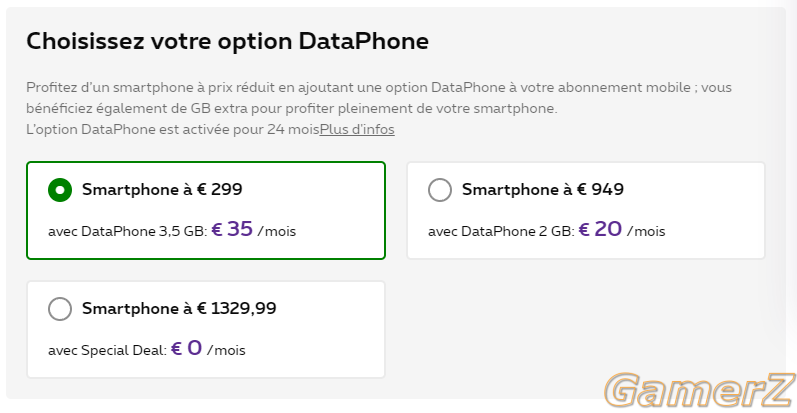
Task: Click the € 35 /mois price
Action: pyautogui.click(x=254, y=230)
